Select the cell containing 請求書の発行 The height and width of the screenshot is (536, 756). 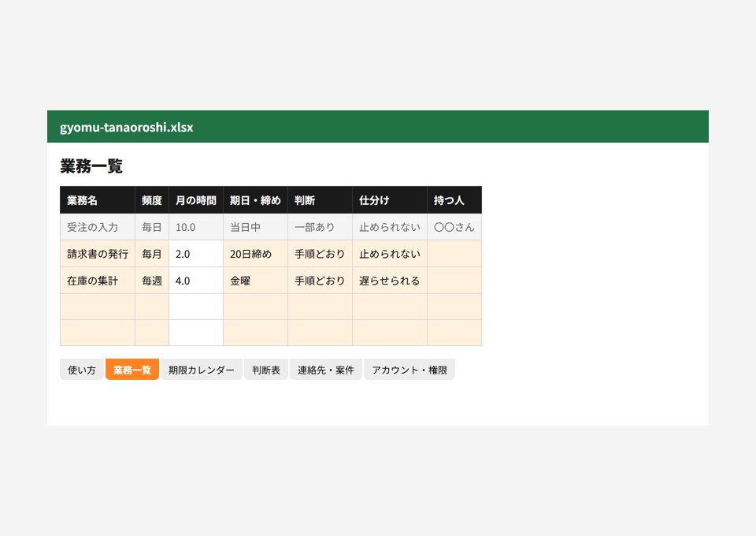point(98,254)
